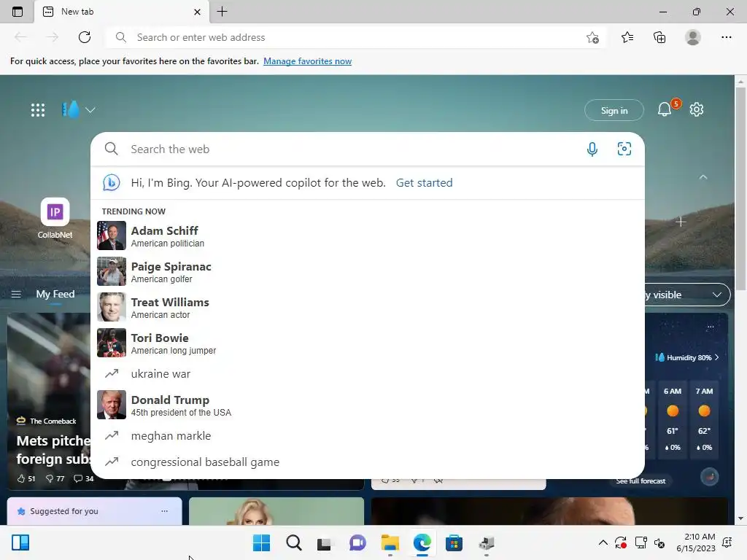Open weather card ellipsis options
The height and width of the screenshot is (560, 747).
[711, 327]
